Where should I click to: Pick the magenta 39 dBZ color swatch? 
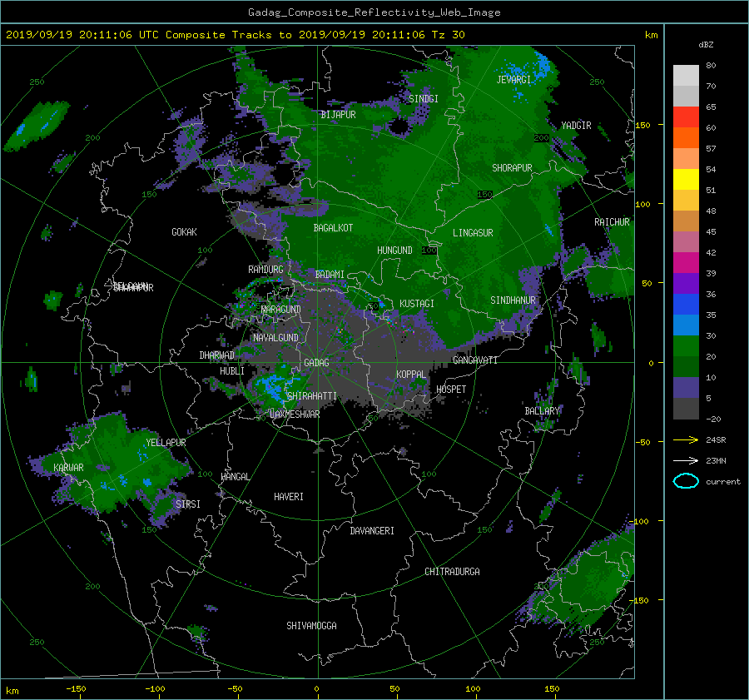[x=686, y=262]
